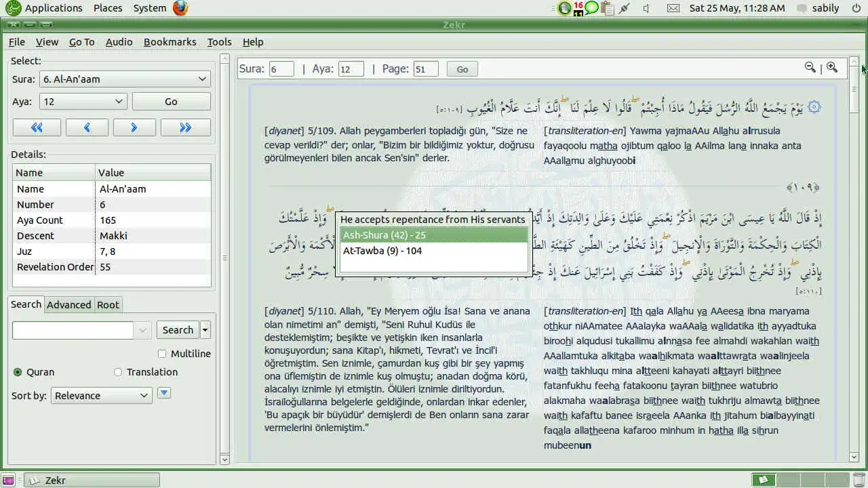Click the Go button in the top navigation bar
This screenshot has height=488, width=868.
point(462,69)
